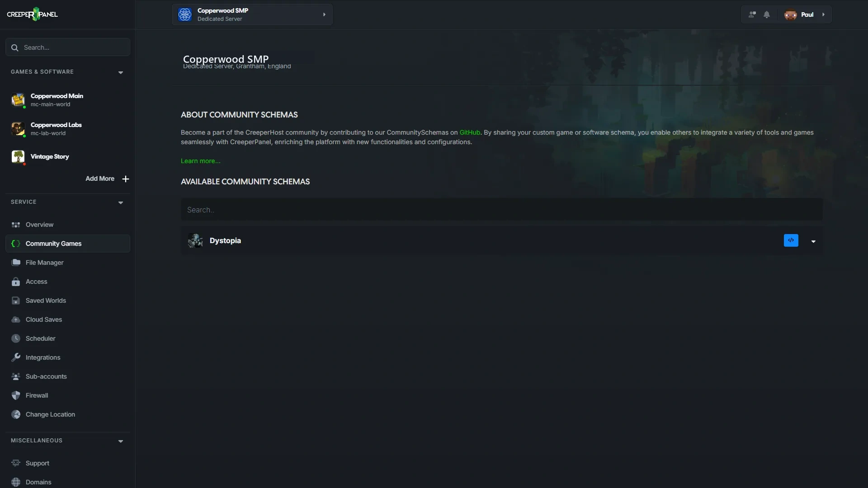Click the Integrations wrench icon
Image resolution: width=868 pixels, height=488 pixels.
click(x=16, y=357)
